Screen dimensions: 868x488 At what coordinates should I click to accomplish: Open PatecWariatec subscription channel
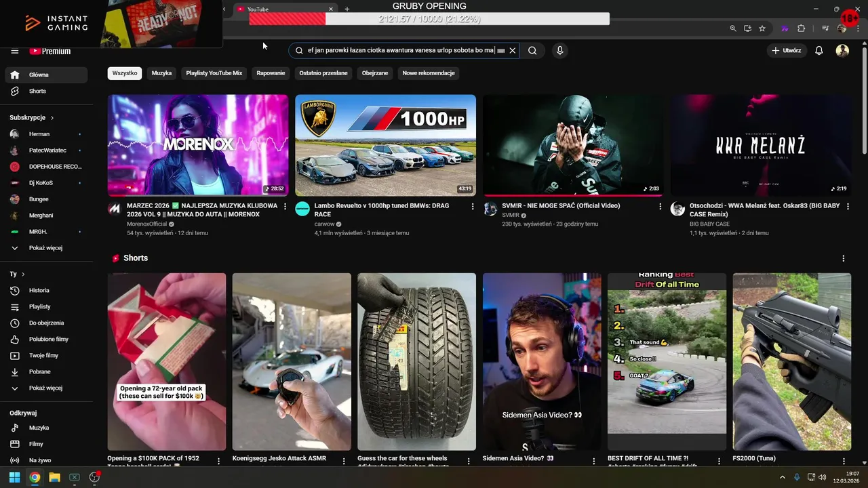46,150
